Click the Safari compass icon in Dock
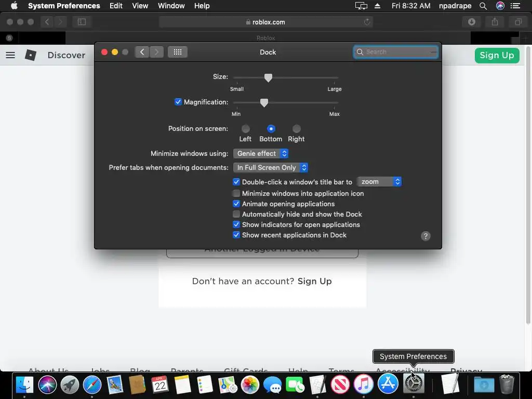 (92, 385)
